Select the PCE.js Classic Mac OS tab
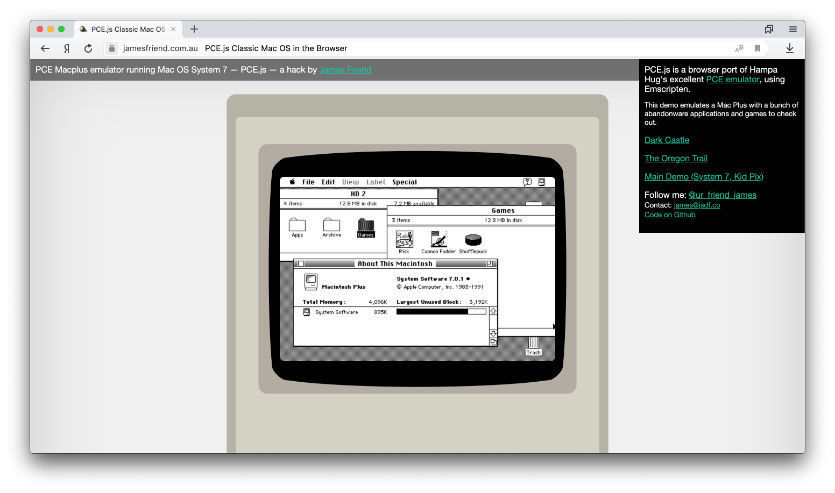The height and width of the screenshot is (493, 835). tap(128, 29)
